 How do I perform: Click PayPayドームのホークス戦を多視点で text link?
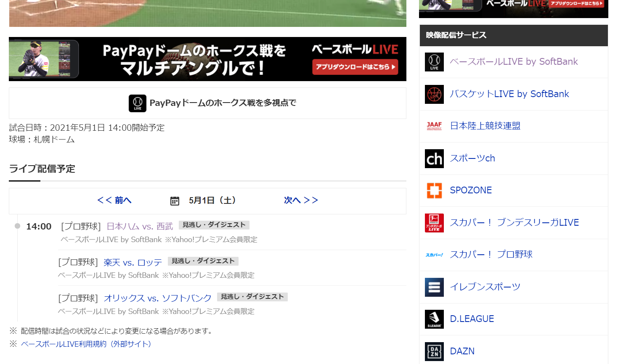223,103
